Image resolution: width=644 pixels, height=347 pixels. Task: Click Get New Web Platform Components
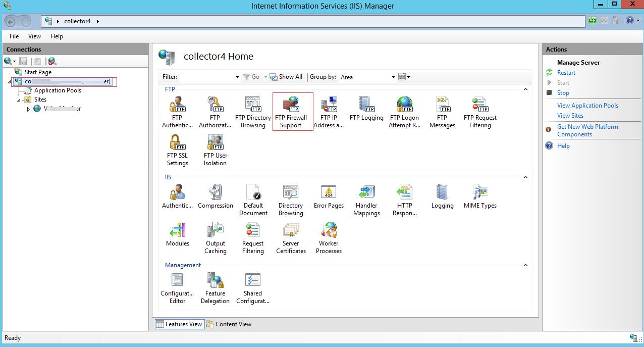point(587,130)
